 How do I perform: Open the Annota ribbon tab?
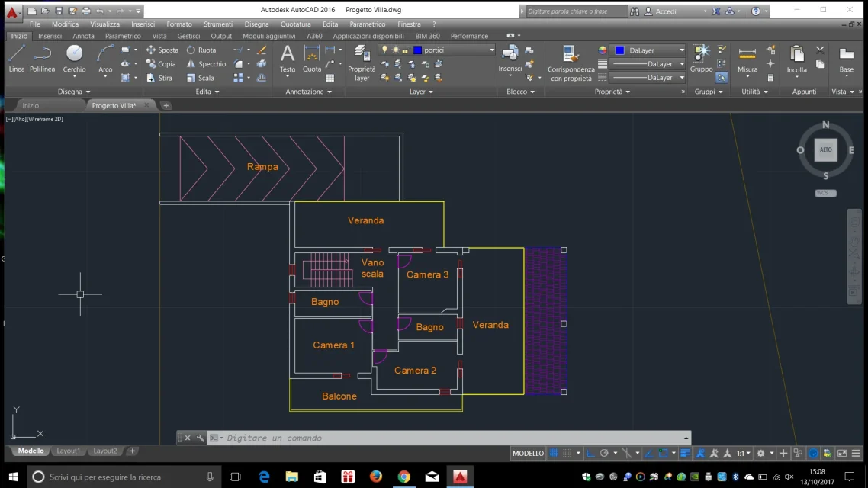(83, 36)
